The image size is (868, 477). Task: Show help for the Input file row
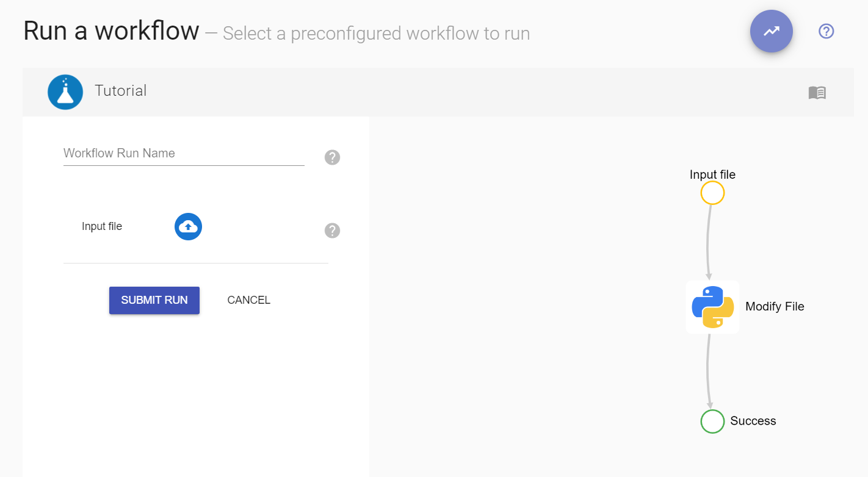[332, 231]
